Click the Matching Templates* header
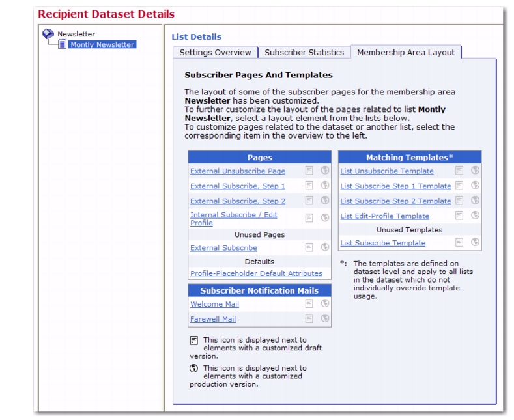Image resolution: width=514 pixels, height=420 pixels. click(x=410, y=157)
